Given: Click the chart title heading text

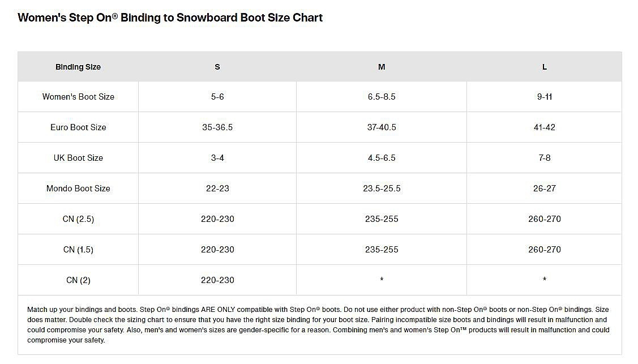Looking at the screenshot, I should pyautogui.click(x=170, y=18).
